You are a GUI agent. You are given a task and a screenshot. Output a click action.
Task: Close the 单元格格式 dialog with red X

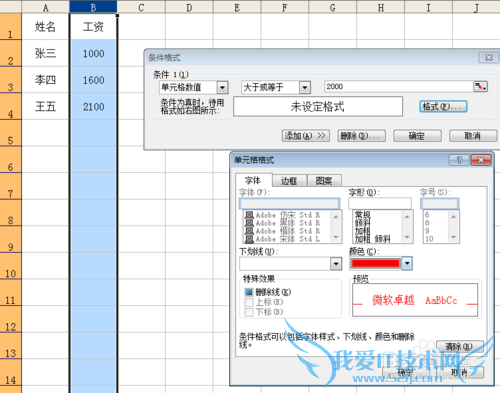(481, 160)
